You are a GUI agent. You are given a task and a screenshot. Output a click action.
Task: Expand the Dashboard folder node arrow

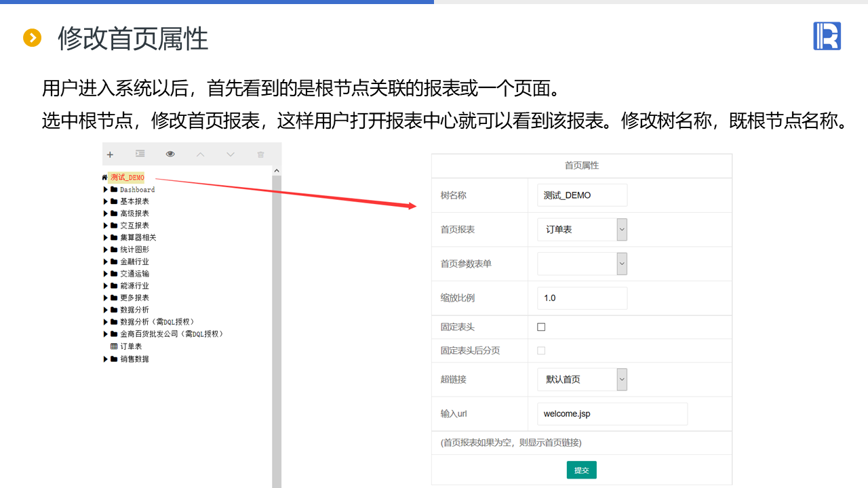[x=106, y=190]
